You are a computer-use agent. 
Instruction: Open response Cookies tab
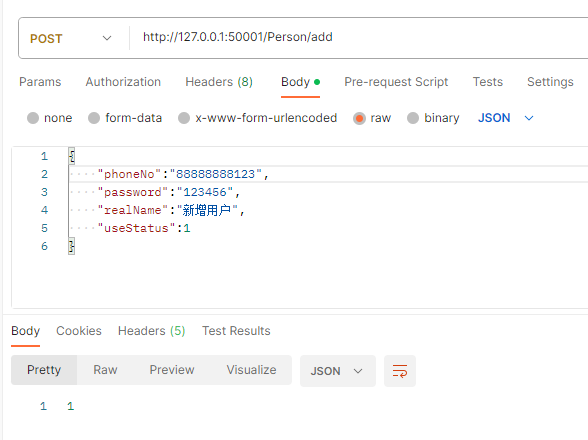79,331
